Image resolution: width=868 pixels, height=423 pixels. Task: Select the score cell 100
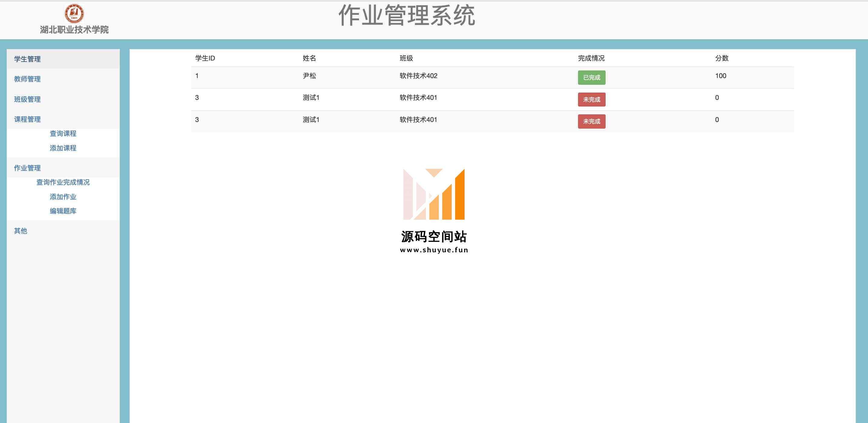(x=721, y=76)
